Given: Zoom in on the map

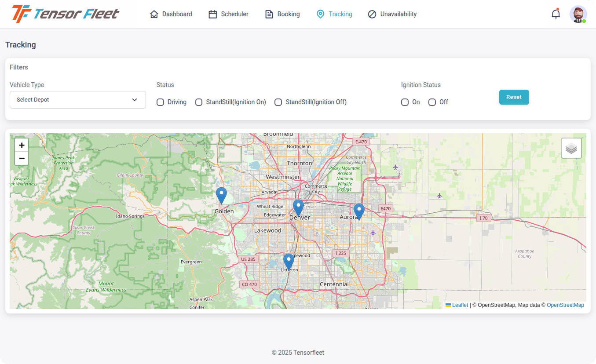Looking at the screenshot, I should click(x=22, y=145).
